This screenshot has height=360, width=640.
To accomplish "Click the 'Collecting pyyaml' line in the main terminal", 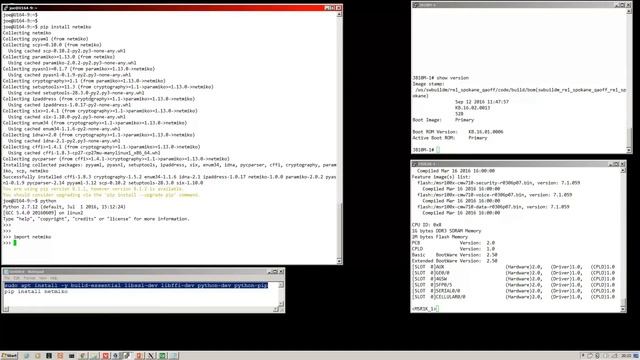I will click(x=45, y=39).
